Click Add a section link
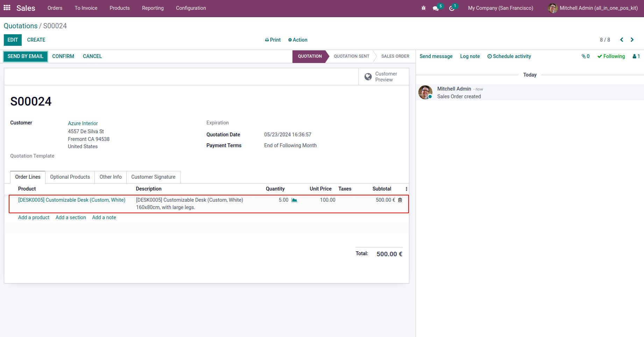This screenshot has height=337, width=644. 71,217
